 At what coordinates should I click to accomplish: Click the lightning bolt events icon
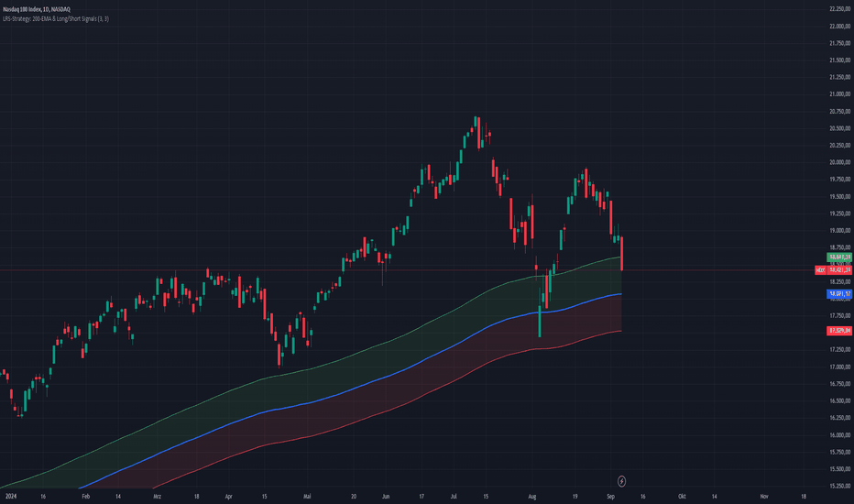[x=621, y=481]
